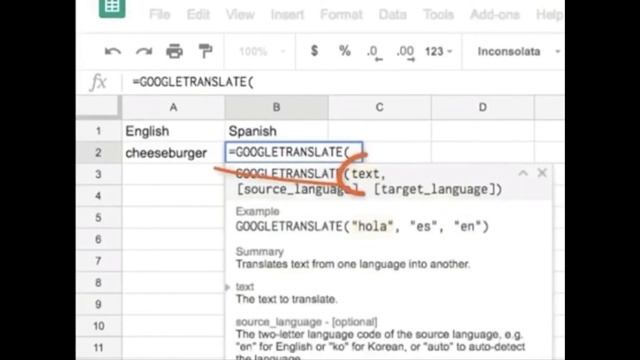Click the 'Translates text from one language' summary

point(353,264)
